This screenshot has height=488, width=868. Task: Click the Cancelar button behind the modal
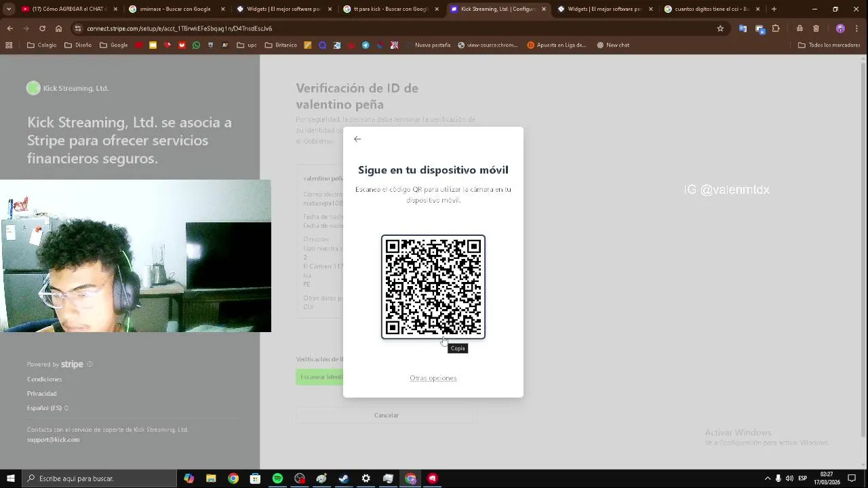(x=387, y=415)
